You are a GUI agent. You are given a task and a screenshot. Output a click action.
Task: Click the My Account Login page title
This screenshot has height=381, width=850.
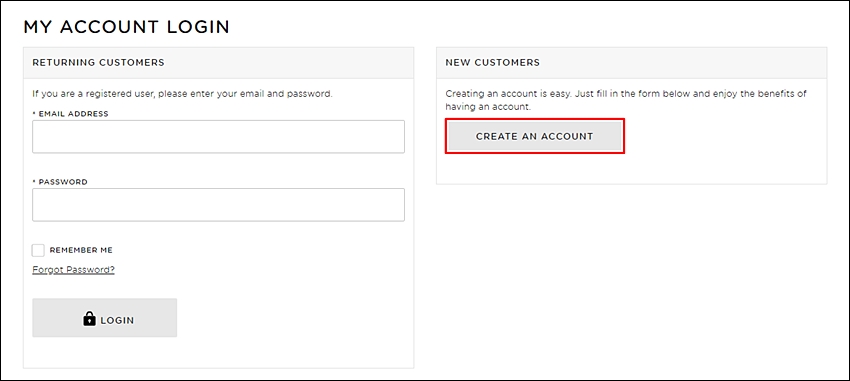(x=126, y=27)
